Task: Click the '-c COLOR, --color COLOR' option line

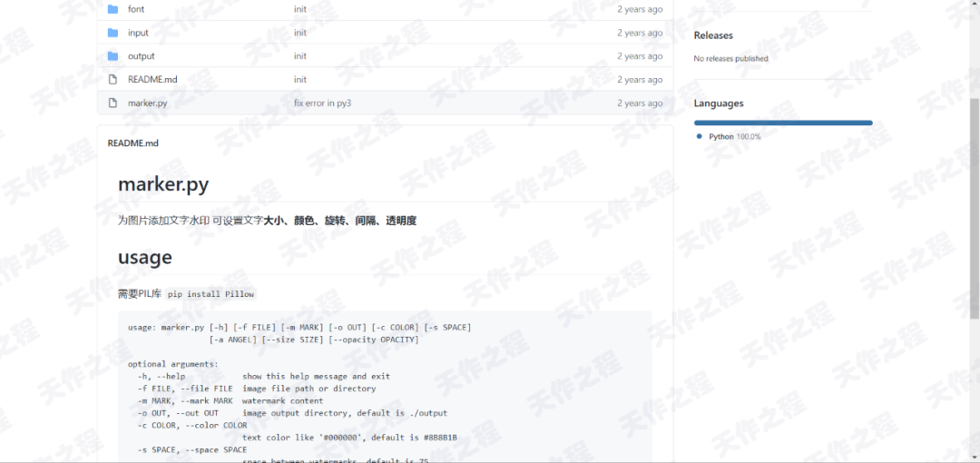Action: click(x=191, y=426)
